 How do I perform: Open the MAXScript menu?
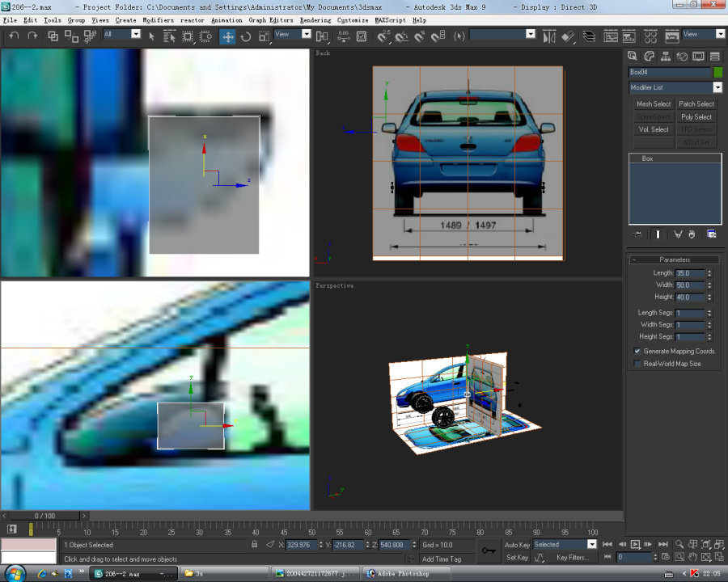click(390, 20)
